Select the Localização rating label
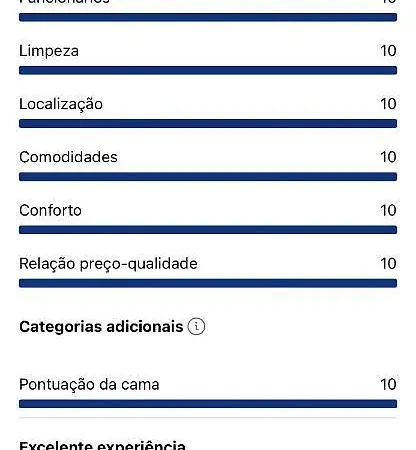The image size is (416, 450). [61, 105]
